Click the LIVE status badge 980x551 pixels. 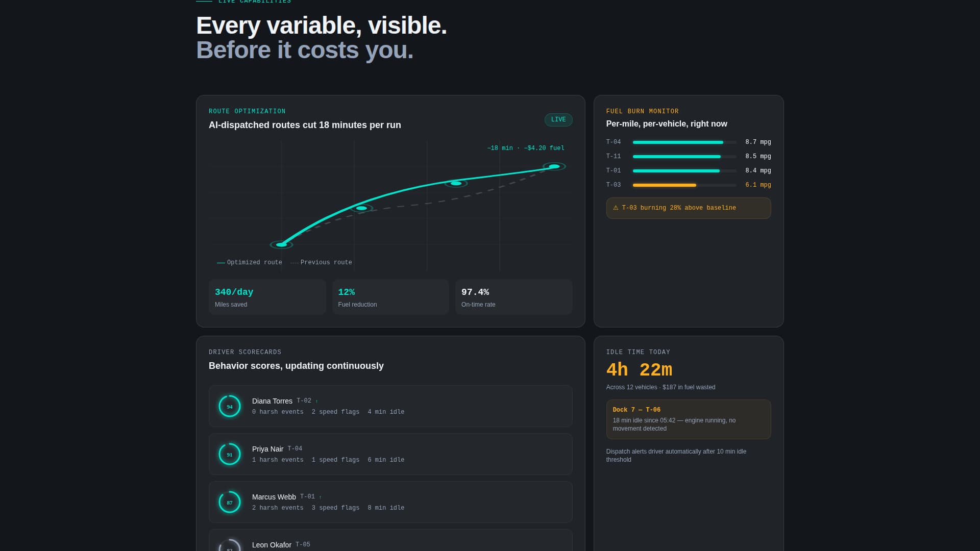558,120
